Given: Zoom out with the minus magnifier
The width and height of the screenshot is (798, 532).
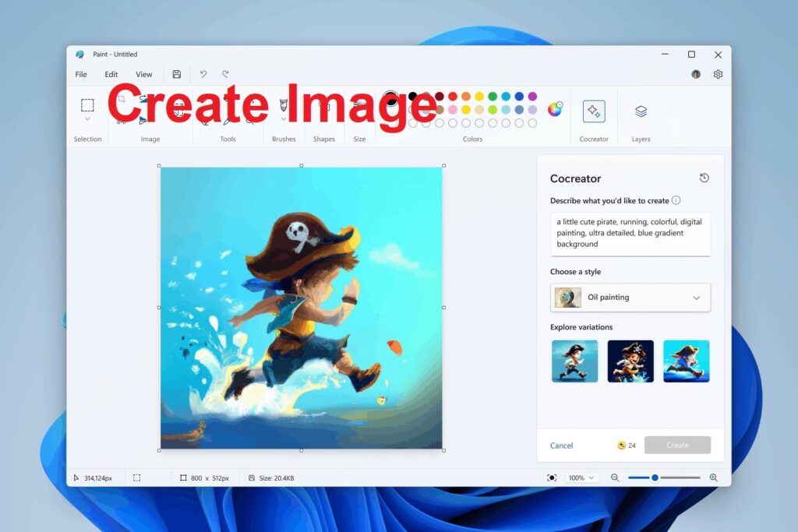Looking at the screenshot, I should point(615,477).
